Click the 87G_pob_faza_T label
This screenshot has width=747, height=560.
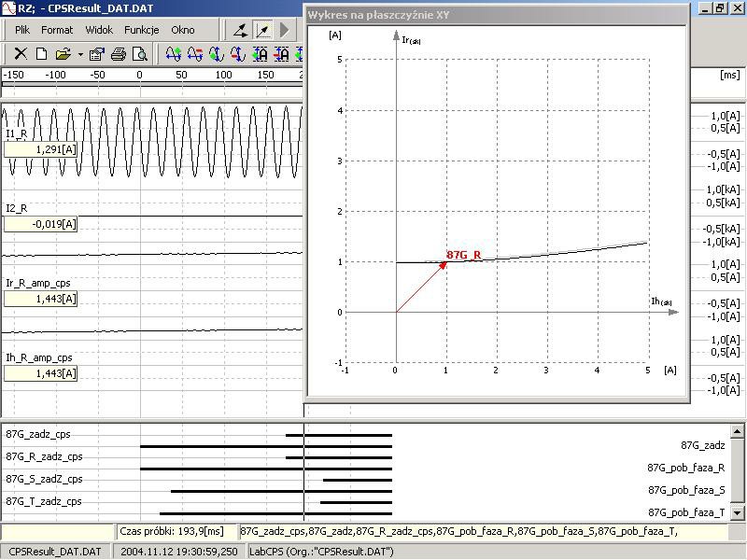pyautogui.click(x=686, y=512)
